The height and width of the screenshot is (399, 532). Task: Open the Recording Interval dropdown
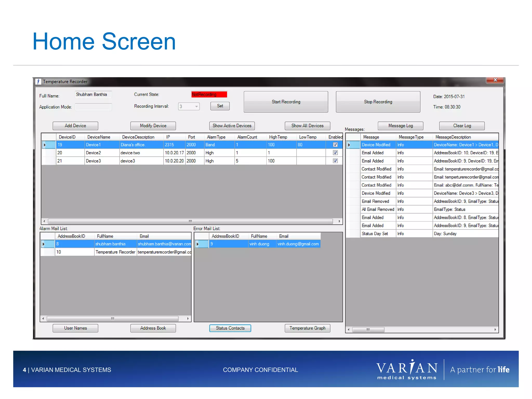(x=196, y=107)
